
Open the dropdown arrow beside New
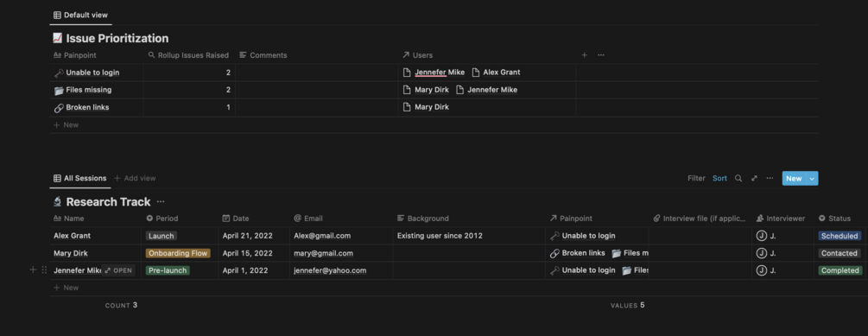(812, 178)
